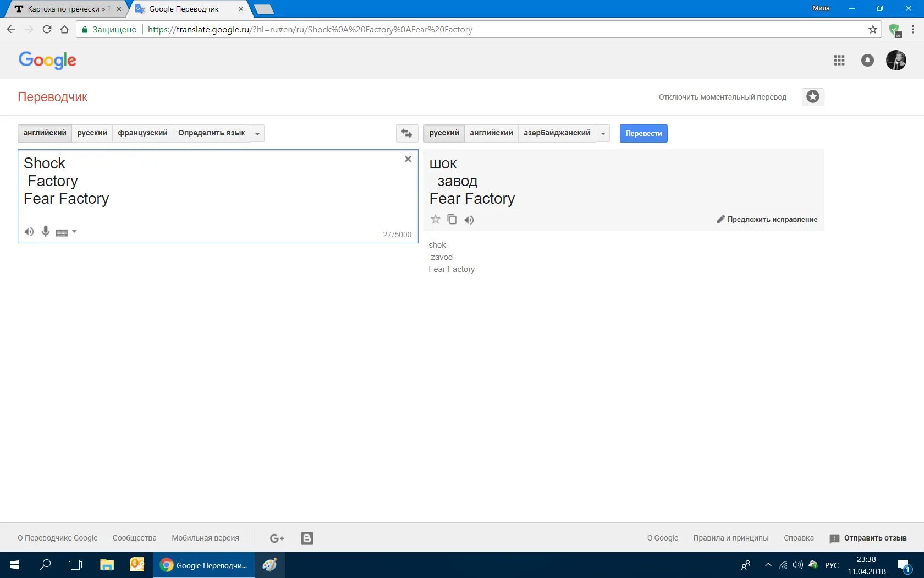This screenshot has width=924, height=578.
Task: Show hidden tray icons chevron
Action: click(x=768, y=565)
